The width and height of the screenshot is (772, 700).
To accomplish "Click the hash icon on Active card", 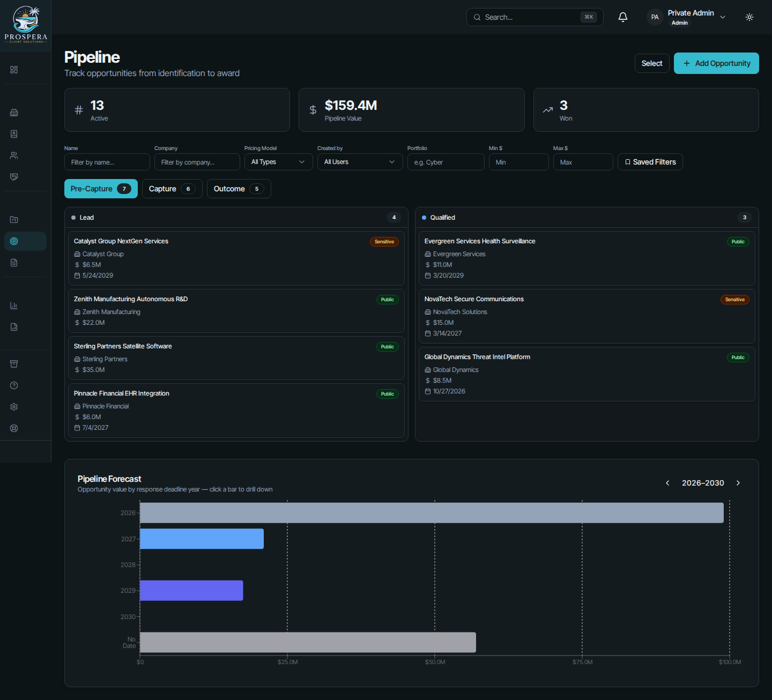I will pos(79,110).
